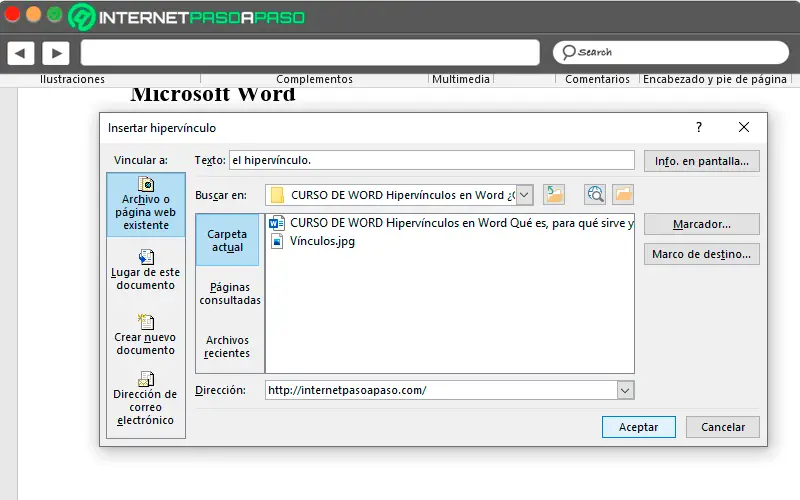Viewport: 800px width, 500px height.
Task: Click the Texto input field
Action: click(x=432, y=160)
